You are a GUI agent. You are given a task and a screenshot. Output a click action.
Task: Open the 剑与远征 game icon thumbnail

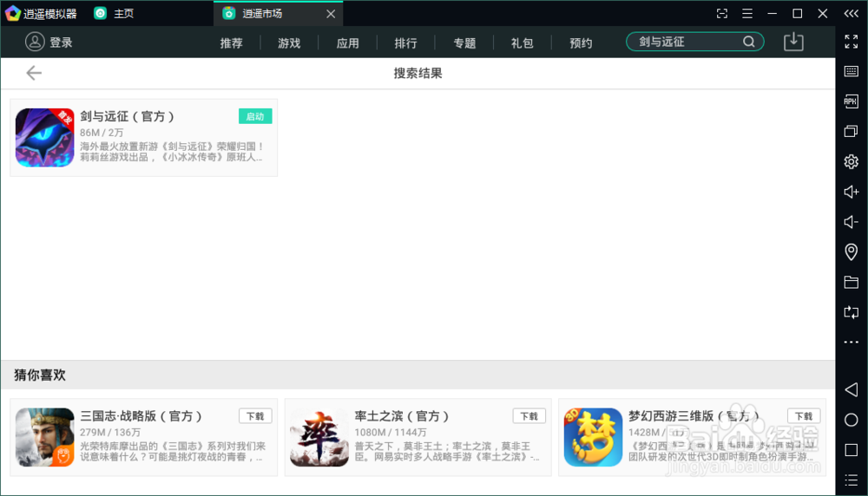[x=45, y=138]
